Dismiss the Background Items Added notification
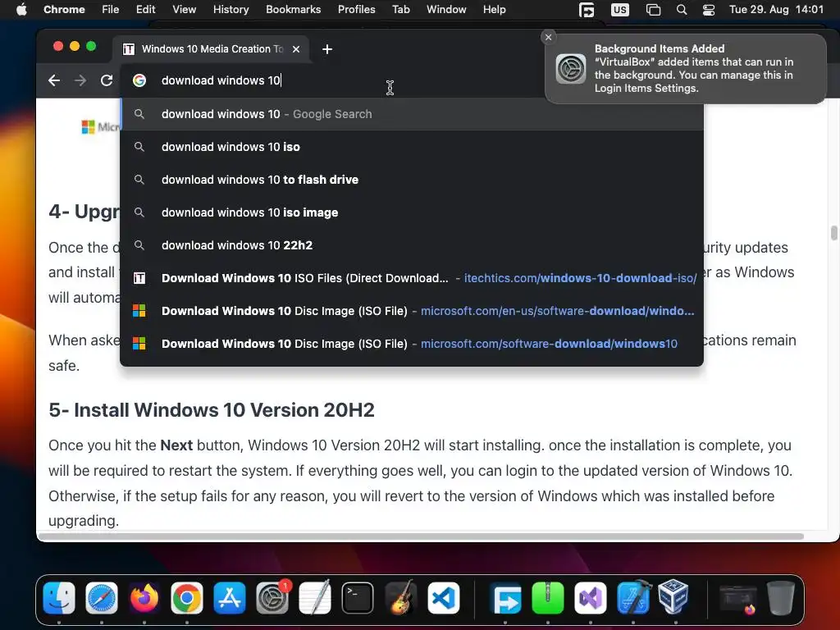 (x=548, y=37)
